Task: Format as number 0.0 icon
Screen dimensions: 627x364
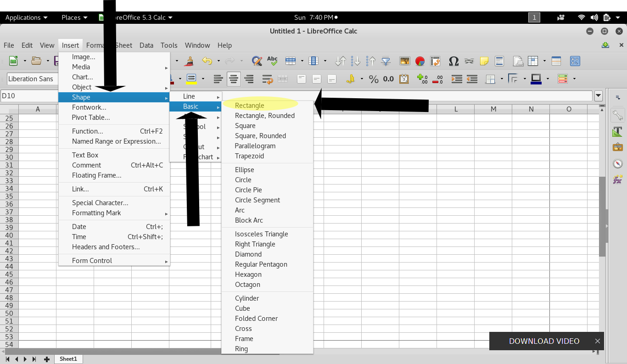Action: [x=389, y=79]
